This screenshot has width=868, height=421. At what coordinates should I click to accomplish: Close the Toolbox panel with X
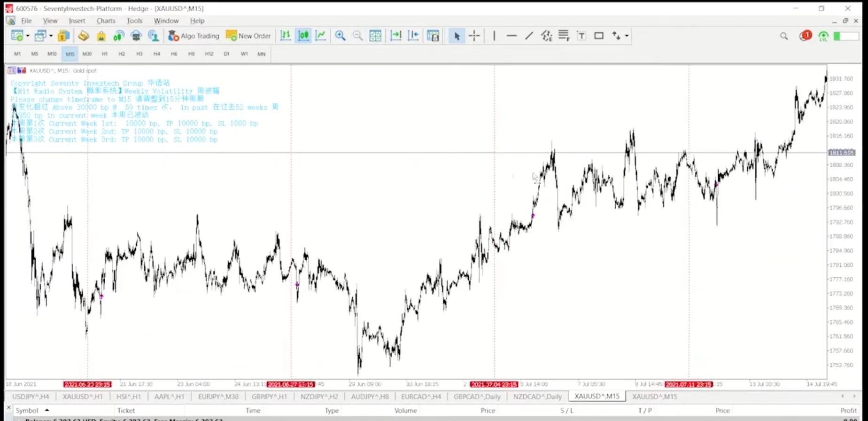8,407
